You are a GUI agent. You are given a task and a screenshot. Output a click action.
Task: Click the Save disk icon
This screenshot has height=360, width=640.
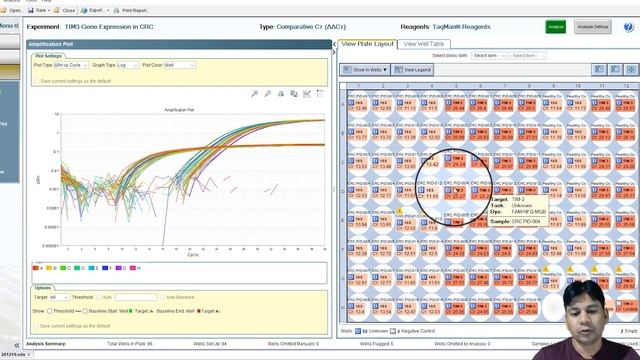click(x=31, y=10)
